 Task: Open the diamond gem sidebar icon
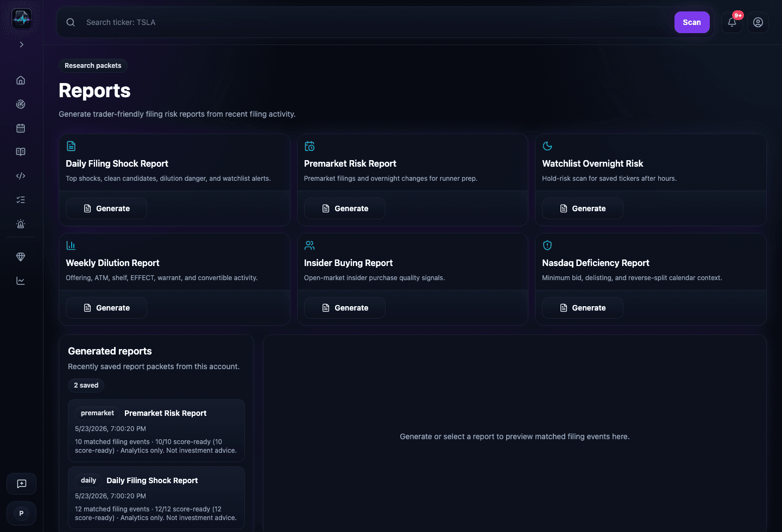(x=21, y=257)
